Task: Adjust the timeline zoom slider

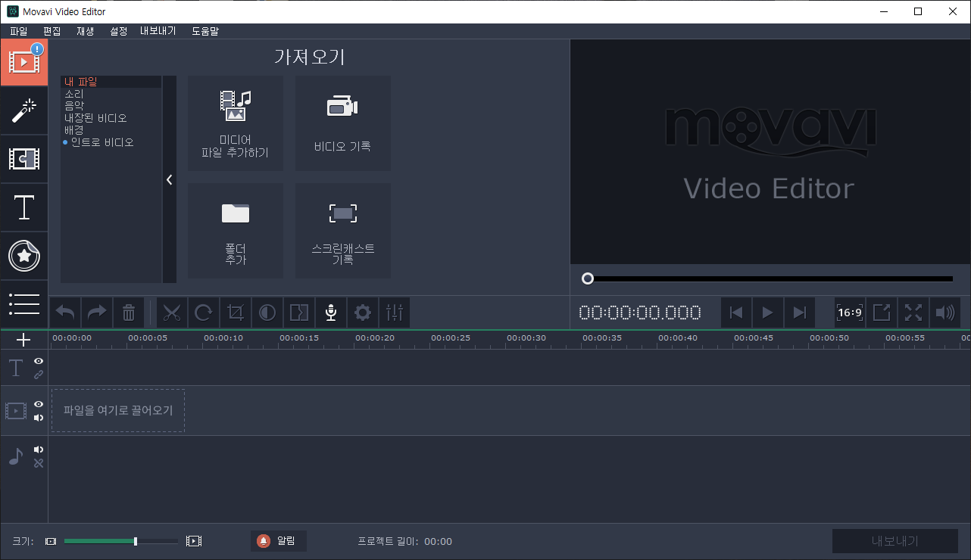Action: (134, 540)
